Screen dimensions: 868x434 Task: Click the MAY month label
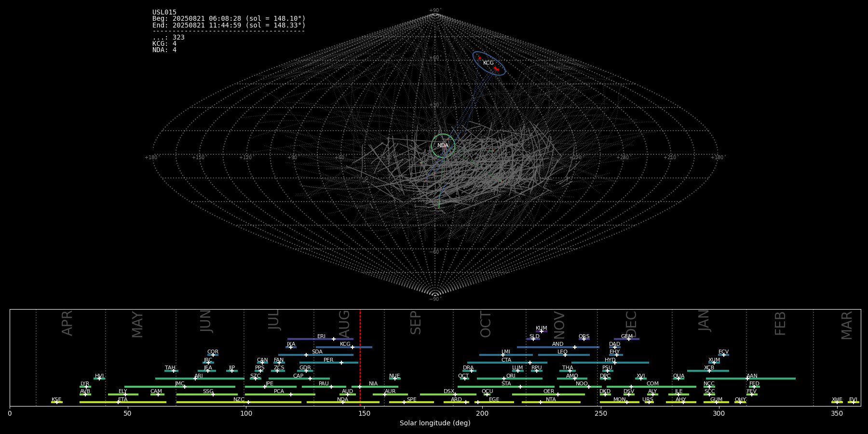coord(137,325)
